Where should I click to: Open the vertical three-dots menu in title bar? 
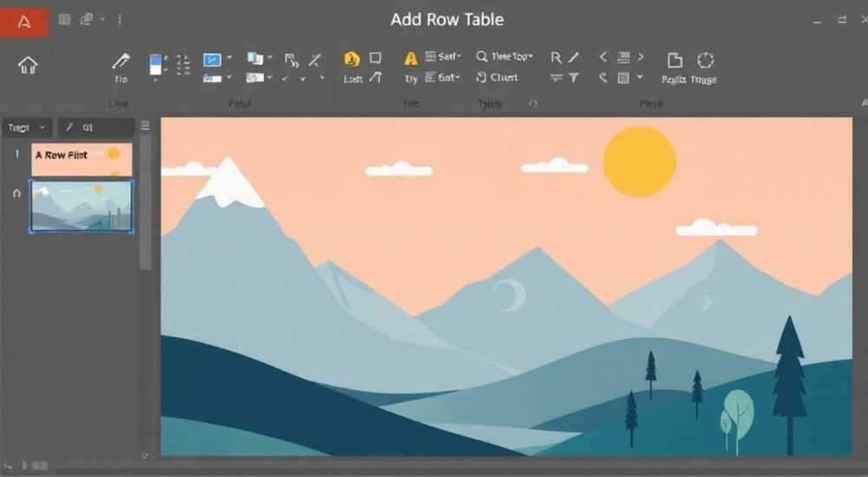click(120, 20)
